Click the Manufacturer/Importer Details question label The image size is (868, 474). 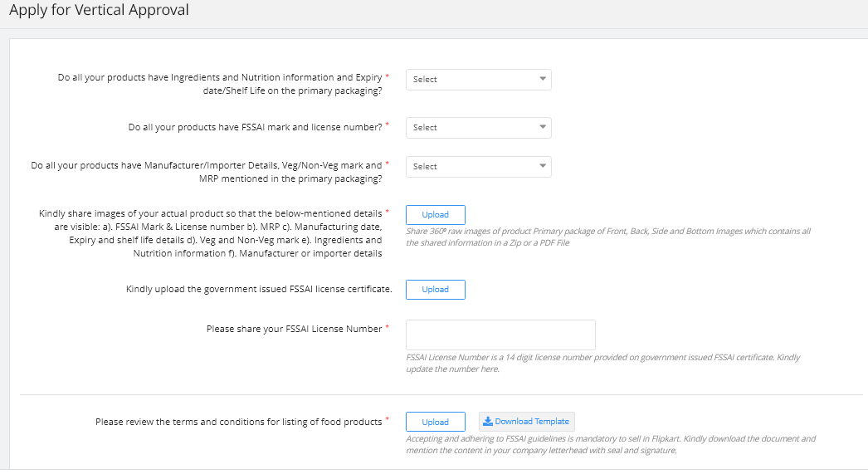pos(207,172)
